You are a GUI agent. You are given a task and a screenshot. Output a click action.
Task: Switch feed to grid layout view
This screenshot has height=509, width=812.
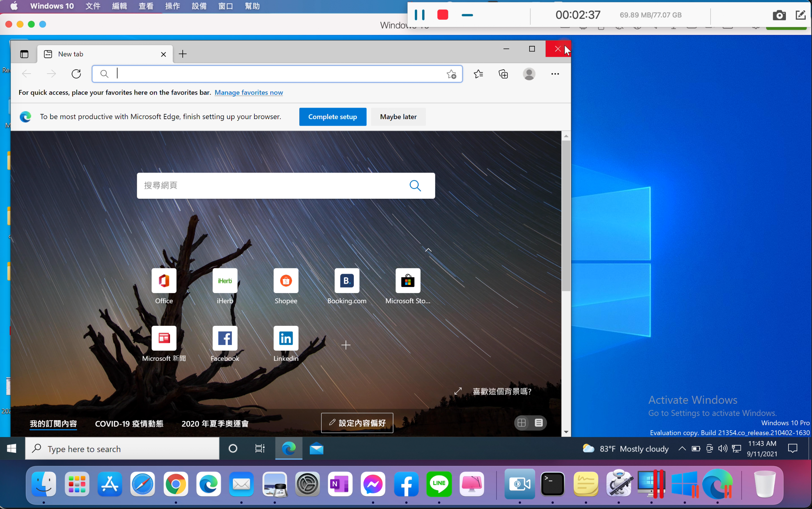click(x=522, y=423)
